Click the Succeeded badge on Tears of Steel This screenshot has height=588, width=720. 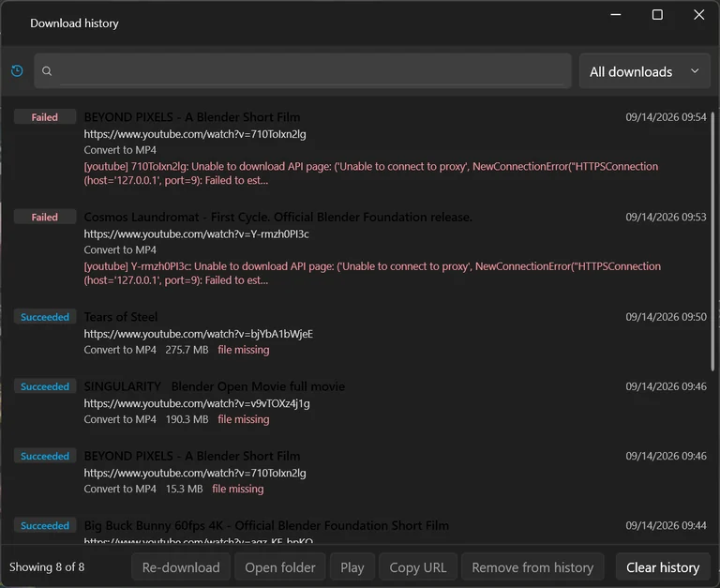pyautogui.click(x=45, y=317)
